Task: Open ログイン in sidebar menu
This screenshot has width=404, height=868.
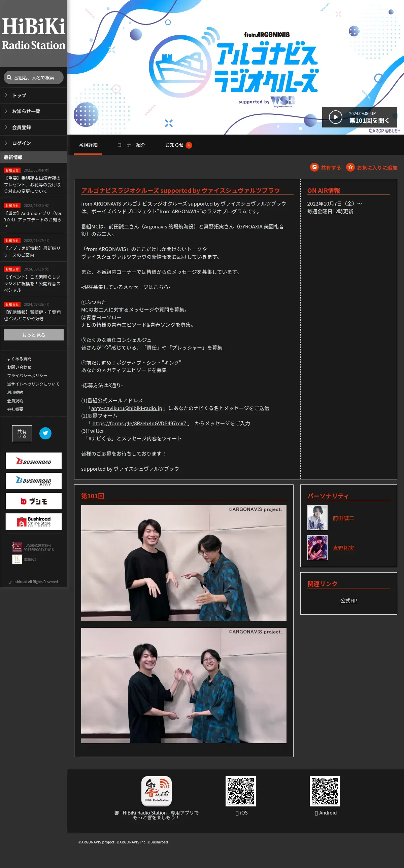Action: [33, 144]
